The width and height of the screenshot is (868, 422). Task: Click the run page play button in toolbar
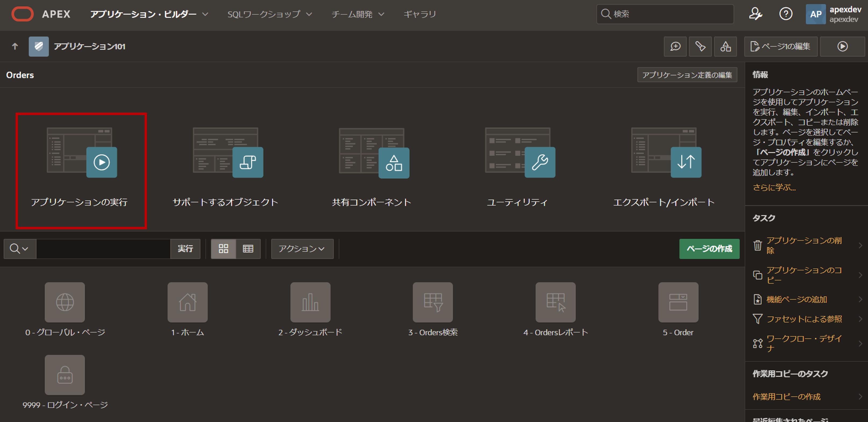pyautogui.click(x=842, y=47)
